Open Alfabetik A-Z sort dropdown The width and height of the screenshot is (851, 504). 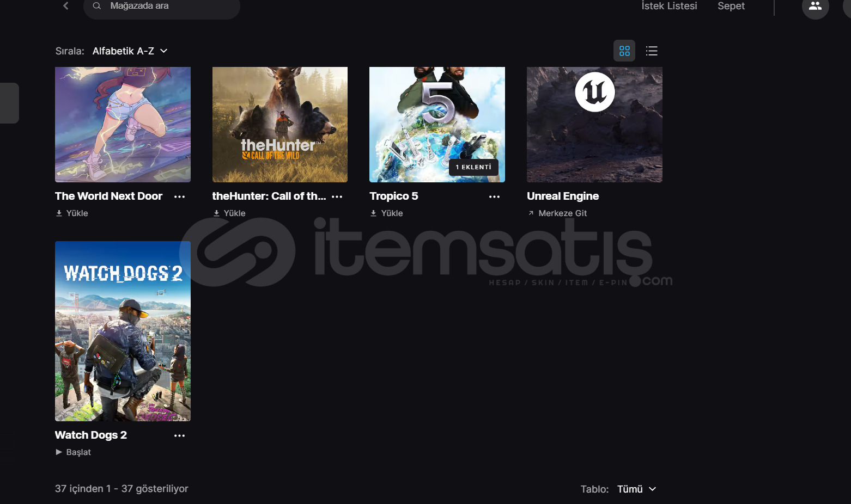[130, 51]
